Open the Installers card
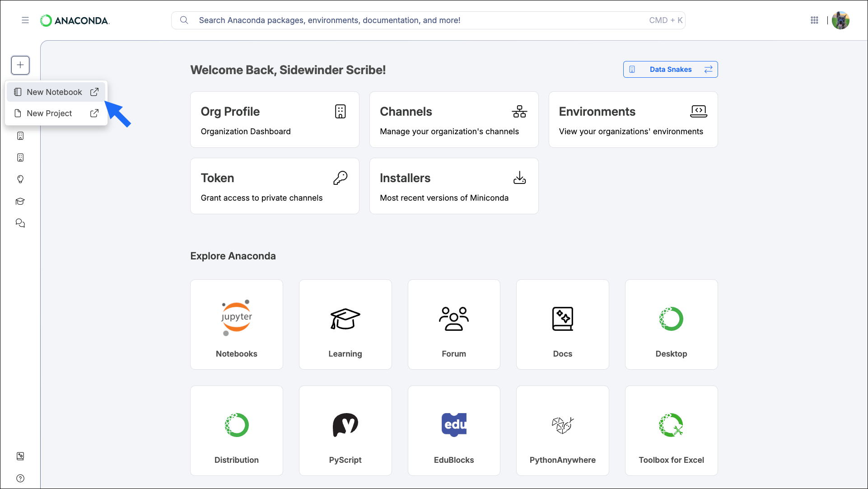This screenshot has width=868, height=489. tap(454, 186)
